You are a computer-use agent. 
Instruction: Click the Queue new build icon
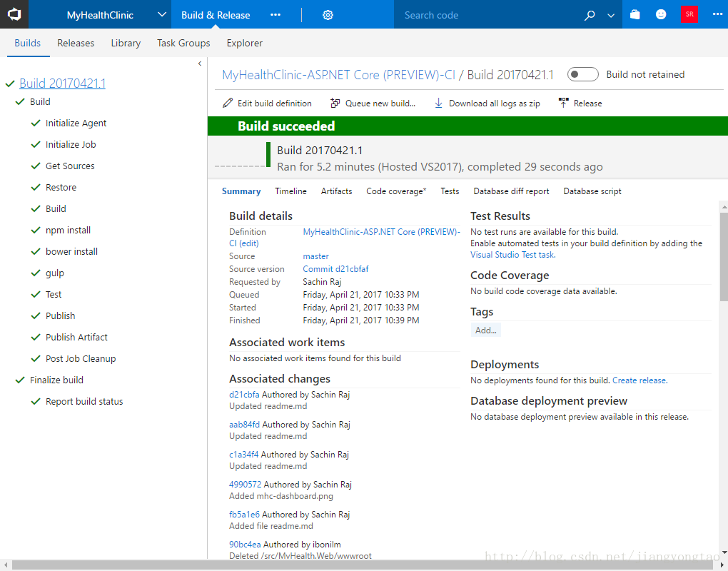pyautogui.click(x=335, y=103)
